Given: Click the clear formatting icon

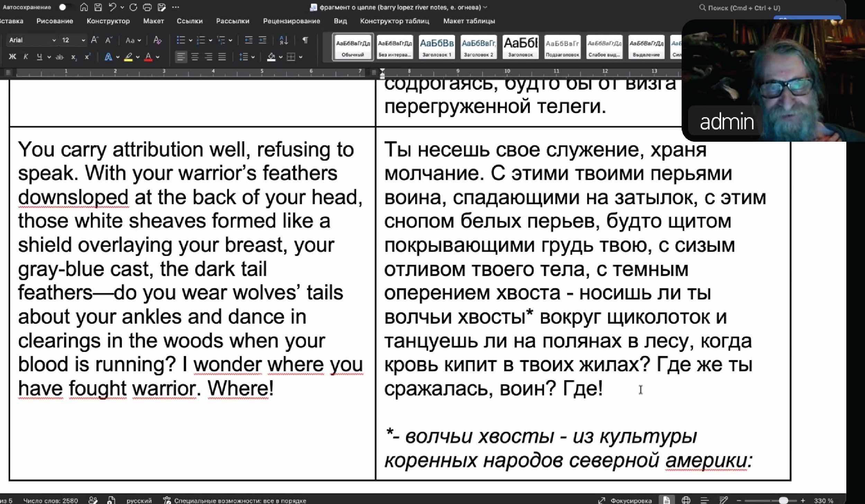Looking at the screenshot, I should pyautogui.click(x=157, y=40).
